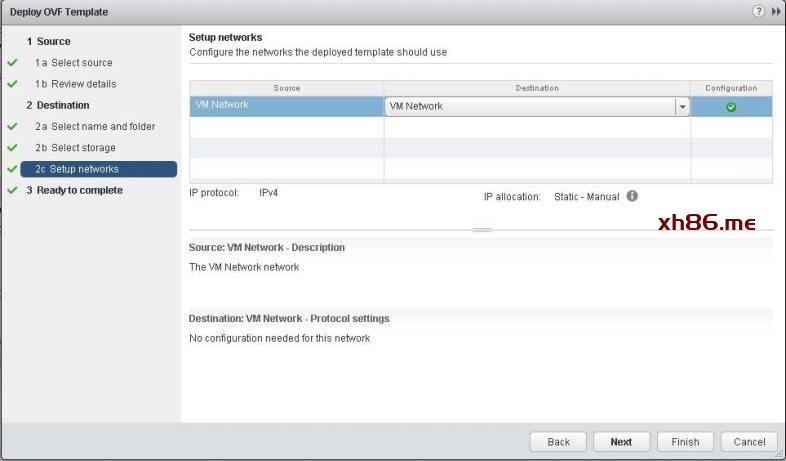The height and width of the screenshot is (461, 786).
Task: Click the Source column header
Action: coord(286,88)
